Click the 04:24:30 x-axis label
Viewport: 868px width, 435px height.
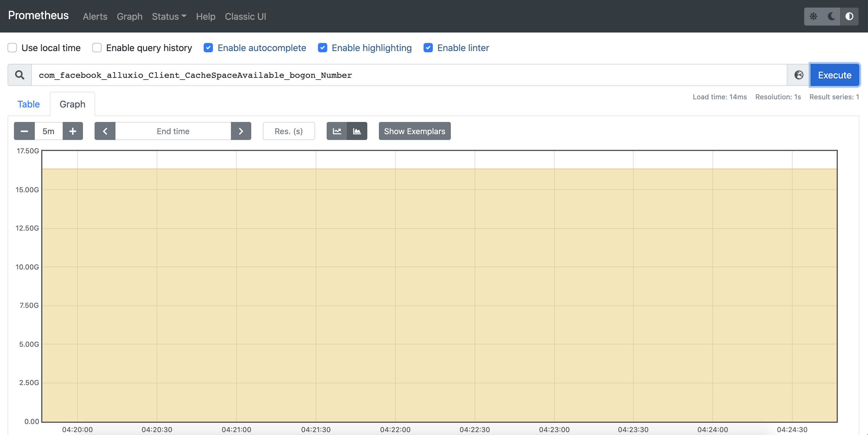(792, 429)
